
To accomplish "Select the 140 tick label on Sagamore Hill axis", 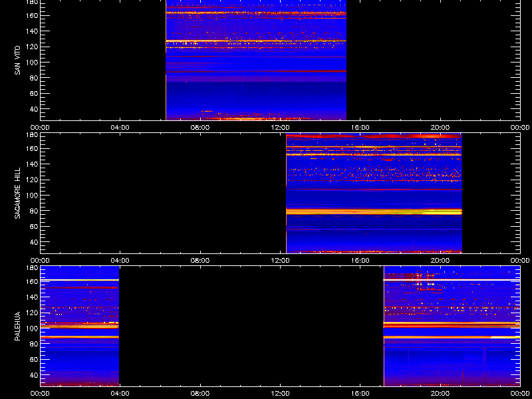I will click(x=33, y=164).
